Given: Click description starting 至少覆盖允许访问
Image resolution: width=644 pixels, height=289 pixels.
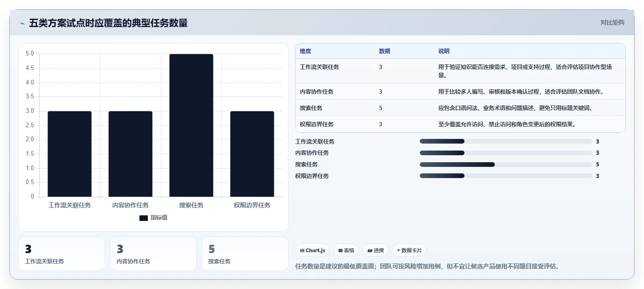Looking at the screenshot, I should click(x=507, y=124).
